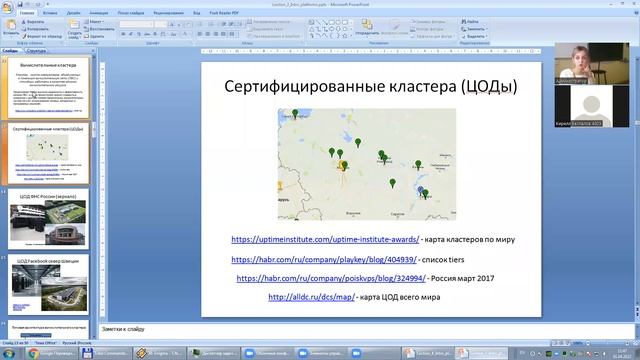Viewport: 640px width, 360px height.
Task: Select ЦОД ФНС России slide thumbnail
Action: [x=48, y=219]
